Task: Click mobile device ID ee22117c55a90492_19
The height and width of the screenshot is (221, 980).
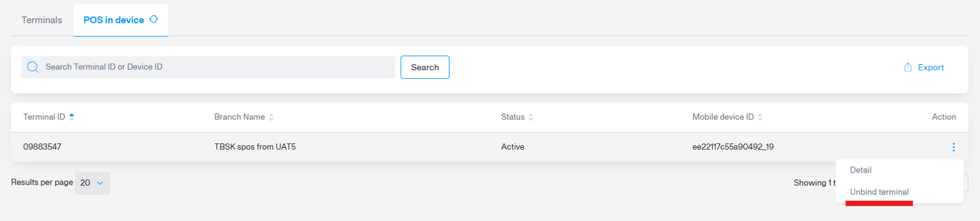Action: click(733, 147)
